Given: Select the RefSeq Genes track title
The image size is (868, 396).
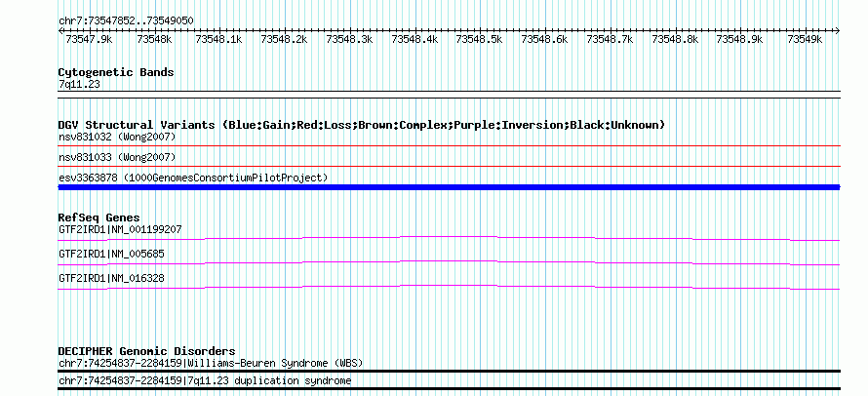Looking at the screenshot, I should pyautogui.click(x=99, y=218).
